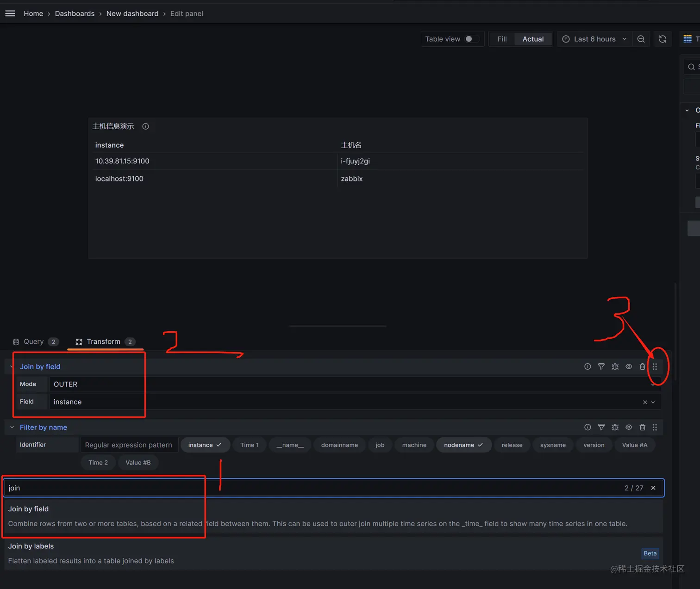This screenshot has width=700, height=589.
Task: Delete the Filter by name transformation
Action: click(642, 427)
